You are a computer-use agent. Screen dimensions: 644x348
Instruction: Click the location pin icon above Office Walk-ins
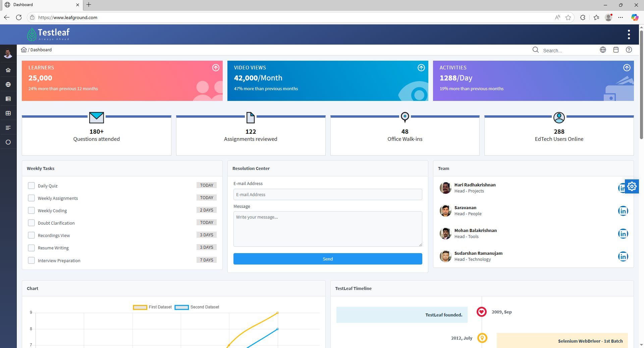(x=405, y=117)
